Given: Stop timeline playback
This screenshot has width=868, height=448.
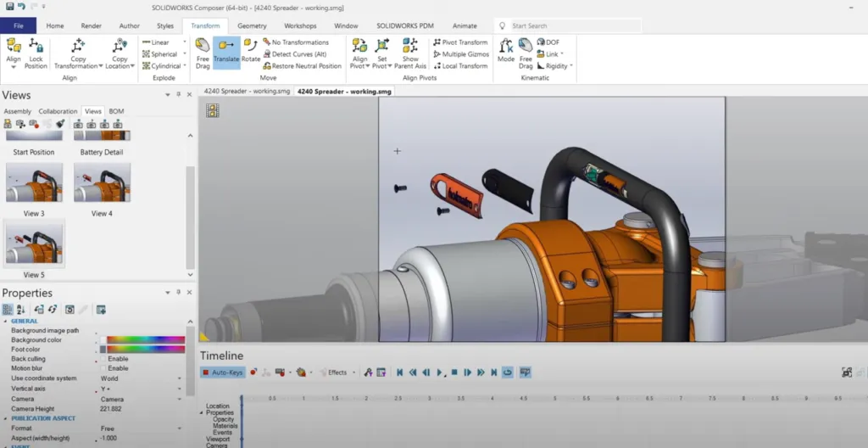Looking at the screenshot, I should [x=453, y=372].
